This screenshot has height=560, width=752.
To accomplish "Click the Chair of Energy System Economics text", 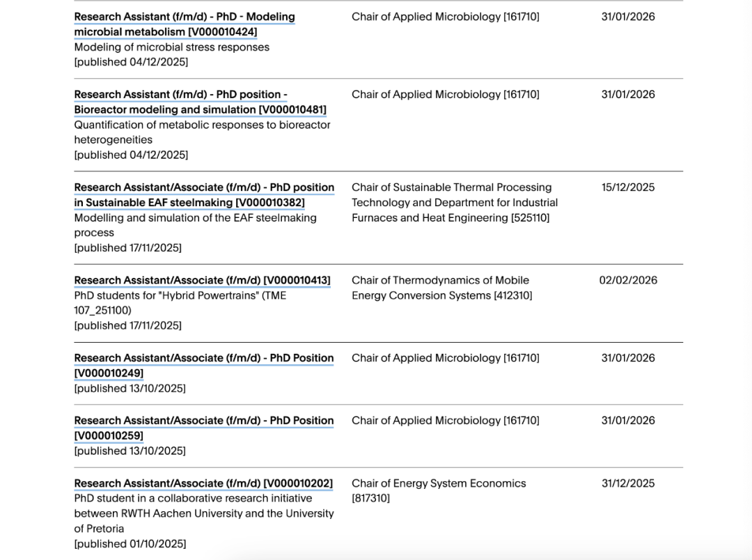I will point(439,483).
